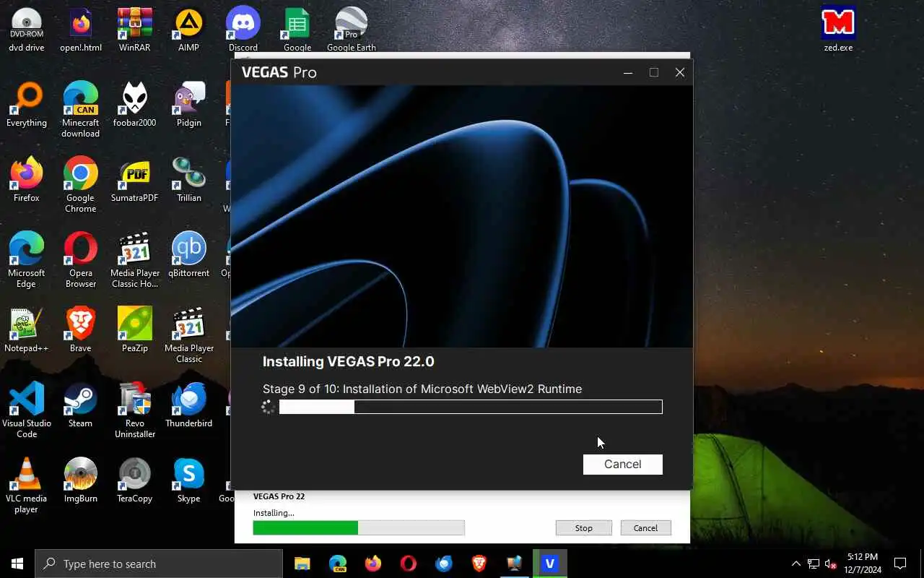Launch Microsoft Edge desktop shortcut
Viewport: 924px width, 578px height.
tap(27, 260)
